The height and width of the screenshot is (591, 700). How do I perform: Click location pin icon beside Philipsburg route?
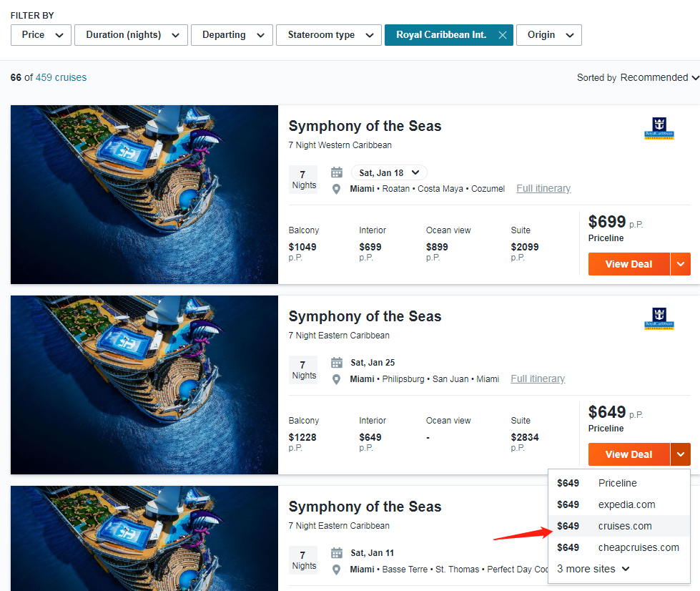click(337, 379)
